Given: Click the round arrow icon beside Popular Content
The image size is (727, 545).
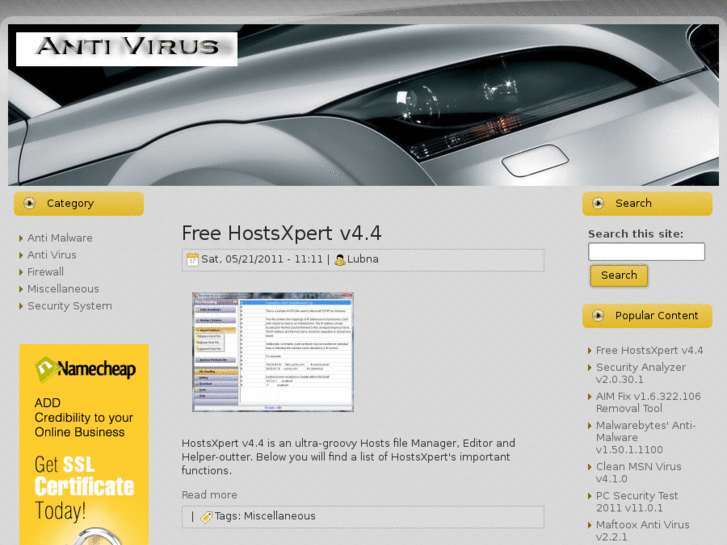Looking at the screenshot, I should pyautogui.click(x=598, y=316).
